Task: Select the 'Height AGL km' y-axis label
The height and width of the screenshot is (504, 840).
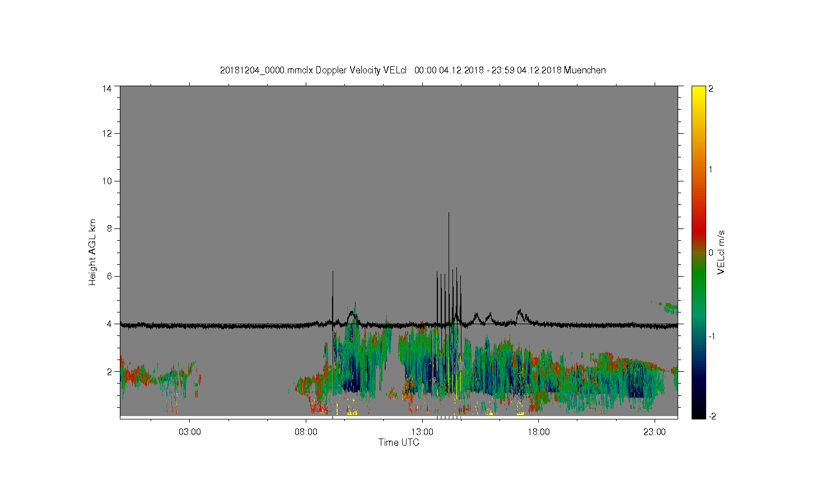Action: point(92,252)
